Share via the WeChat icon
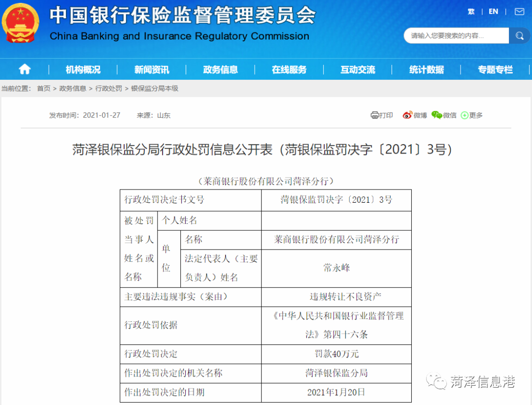Screen dimensions: 532x405 tap(436, 115)
